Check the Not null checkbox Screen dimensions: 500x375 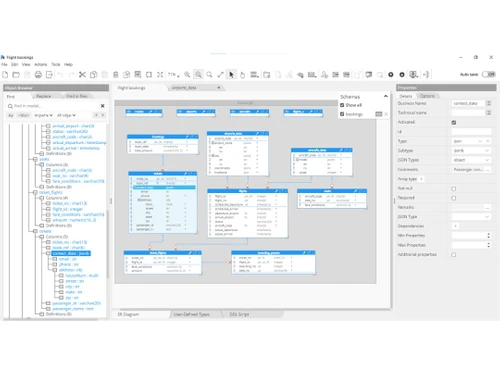coord(454,189)
